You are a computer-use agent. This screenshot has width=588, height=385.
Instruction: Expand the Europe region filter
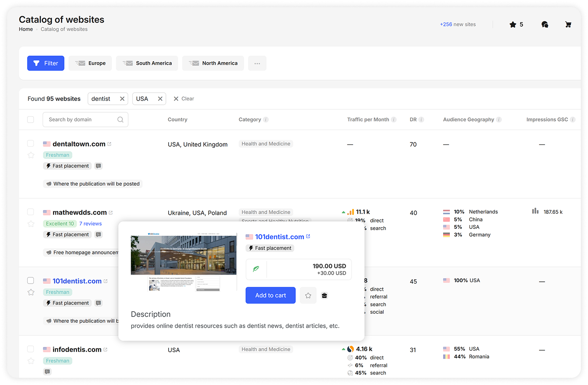(90, 63)
